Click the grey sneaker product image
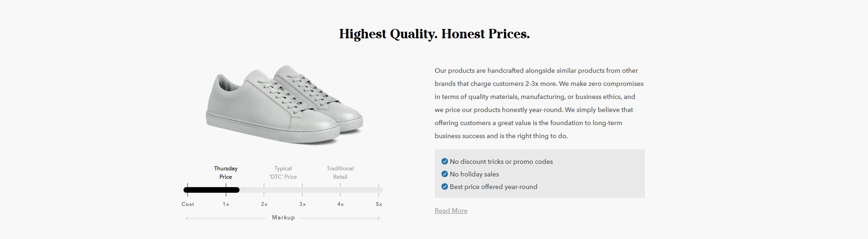 tap(284, 104)
